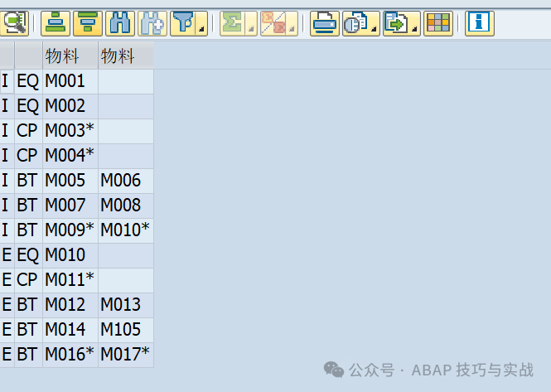Image resolution: width=551 pixels, height=392 pixels.
Task: Click cell M007
Action: click(70, 206)
